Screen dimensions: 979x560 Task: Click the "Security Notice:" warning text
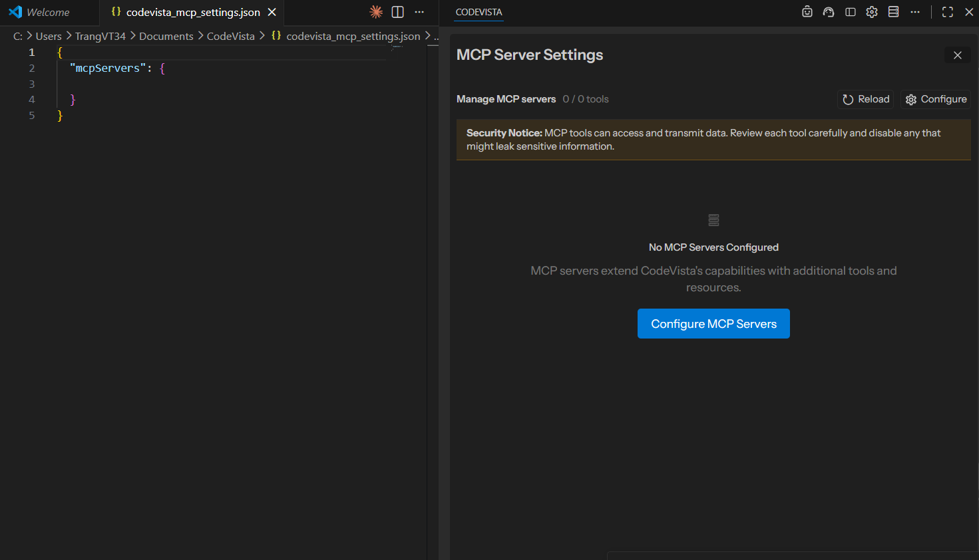click(504, 133)
